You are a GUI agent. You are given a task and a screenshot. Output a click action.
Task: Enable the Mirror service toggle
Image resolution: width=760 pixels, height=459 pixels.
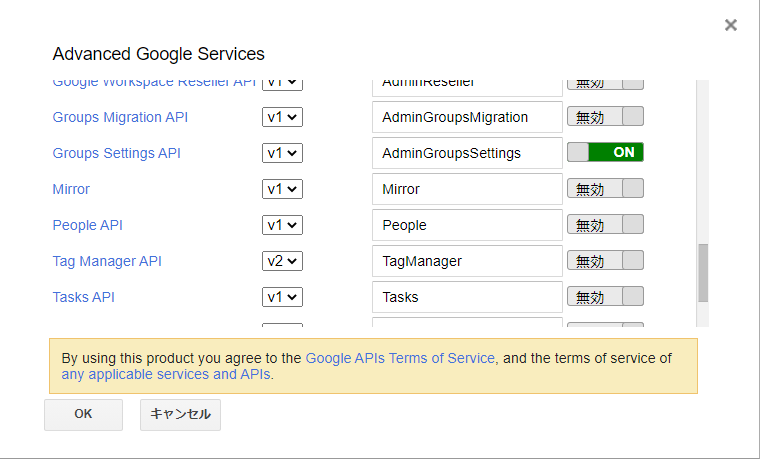(x=605, y=189)
